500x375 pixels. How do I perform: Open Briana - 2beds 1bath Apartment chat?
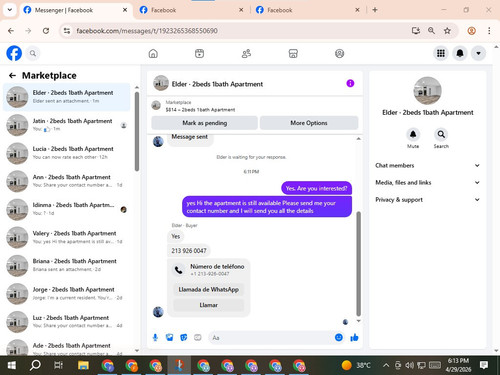pyautogui.click(x=67, y=265)
